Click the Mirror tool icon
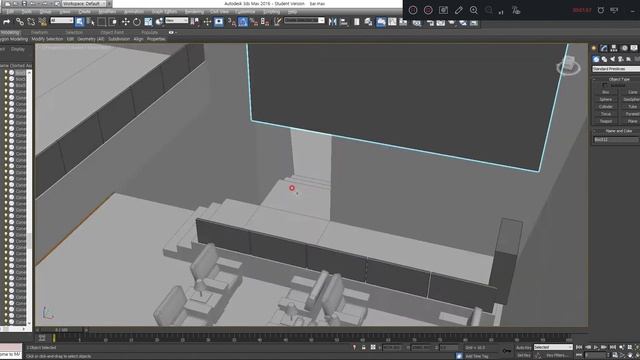 [333, 22]
